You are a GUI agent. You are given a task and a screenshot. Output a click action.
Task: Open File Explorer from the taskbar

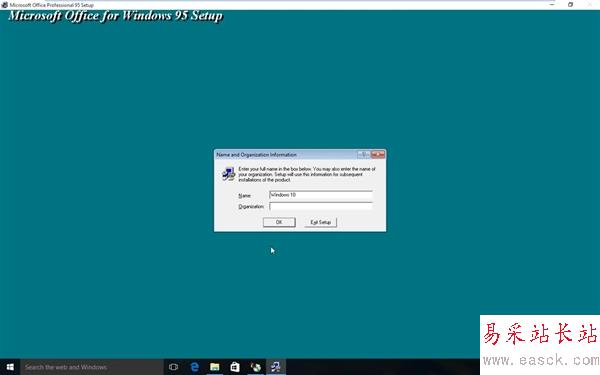(x=215, y=367)
